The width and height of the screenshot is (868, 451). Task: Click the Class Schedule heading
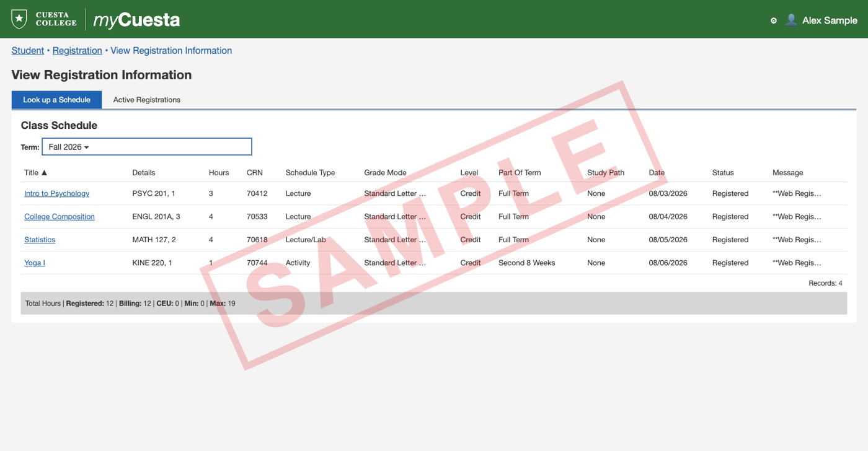click(59, 125)
